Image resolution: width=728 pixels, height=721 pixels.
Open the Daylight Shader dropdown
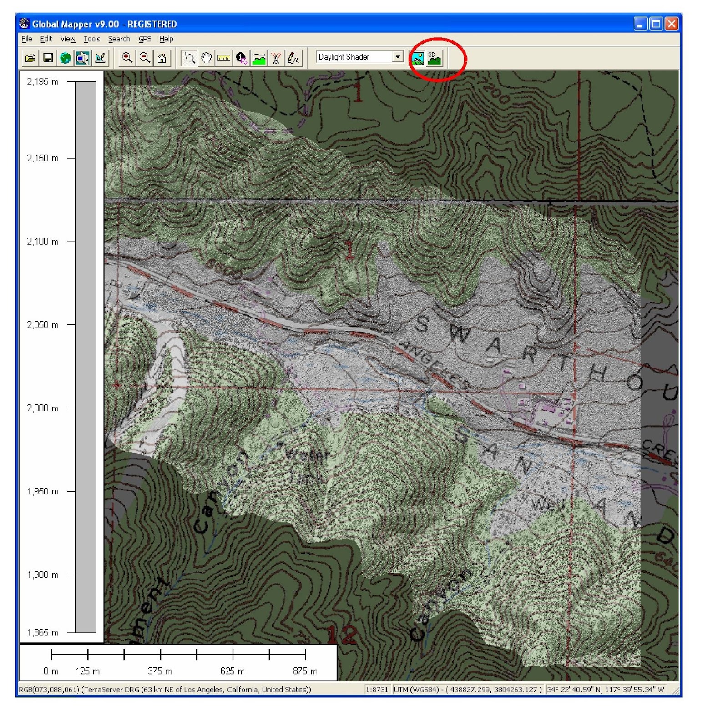pos(355,57)
